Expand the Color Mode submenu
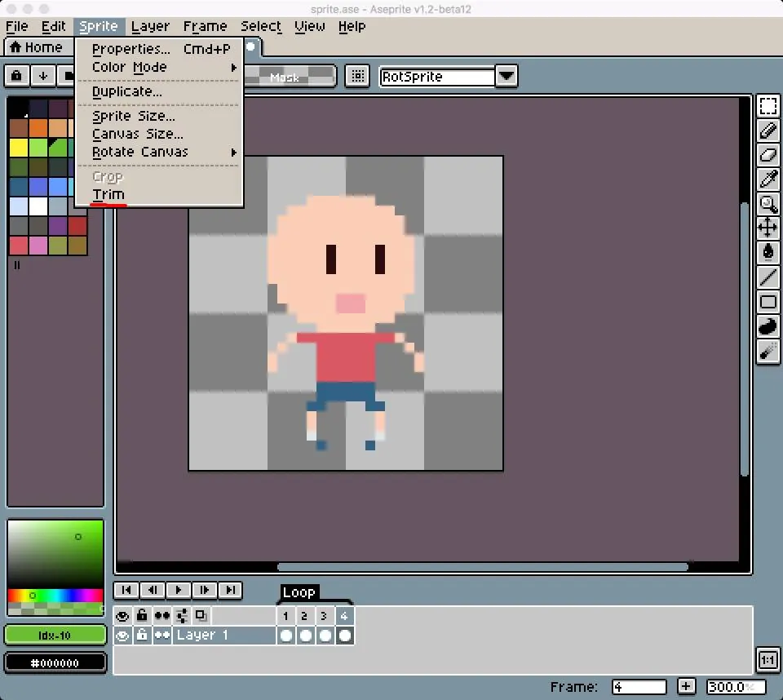Image resolution: width=783 pixels, height=700 pixels. pos(159,67)
